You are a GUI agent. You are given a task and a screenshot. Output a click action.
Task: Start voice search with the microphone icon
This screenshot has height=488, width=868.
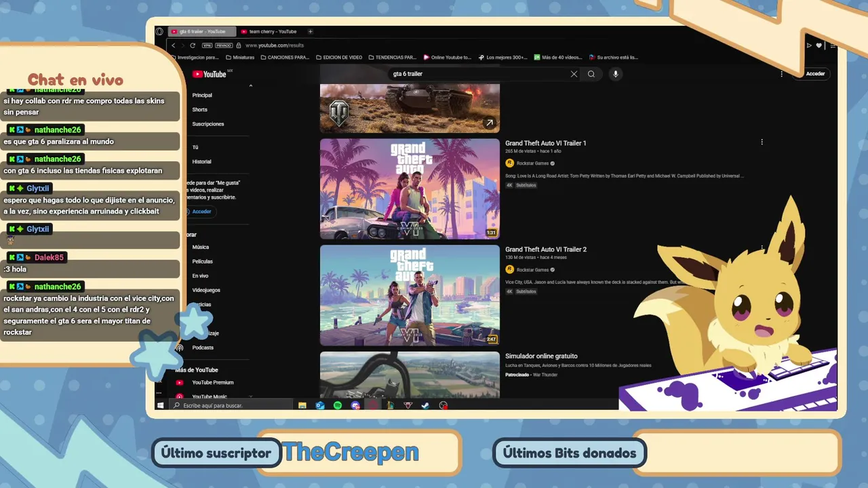click(615, 74)
